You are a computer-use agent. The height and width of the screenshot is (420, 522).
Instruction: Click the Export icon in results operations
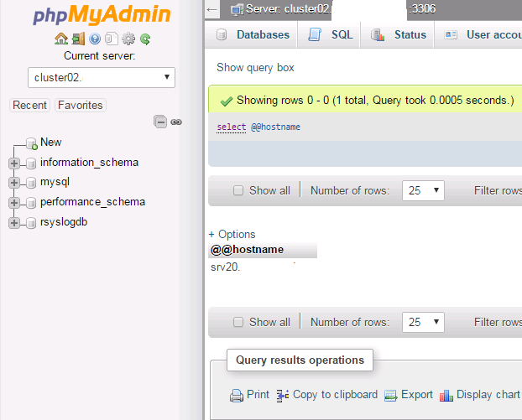(391, 396)
